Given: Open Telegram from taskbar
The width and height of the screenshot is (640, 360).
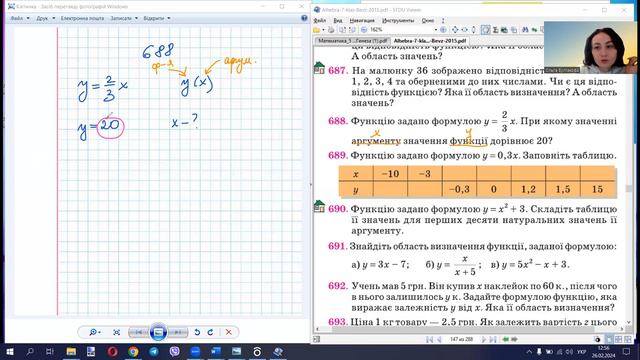Looking at the screenshot, I should (154, 351).
